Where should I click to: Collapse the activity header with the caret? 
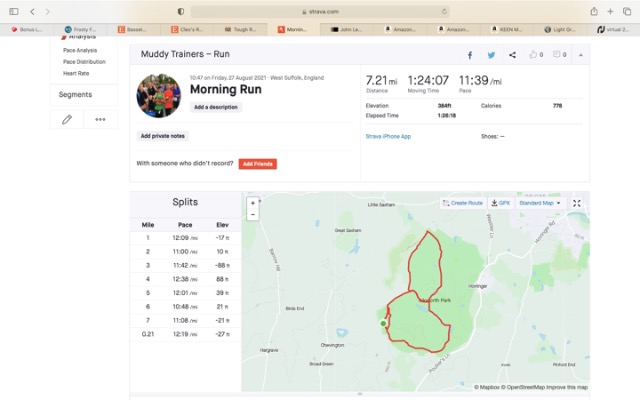pos(580,55)
